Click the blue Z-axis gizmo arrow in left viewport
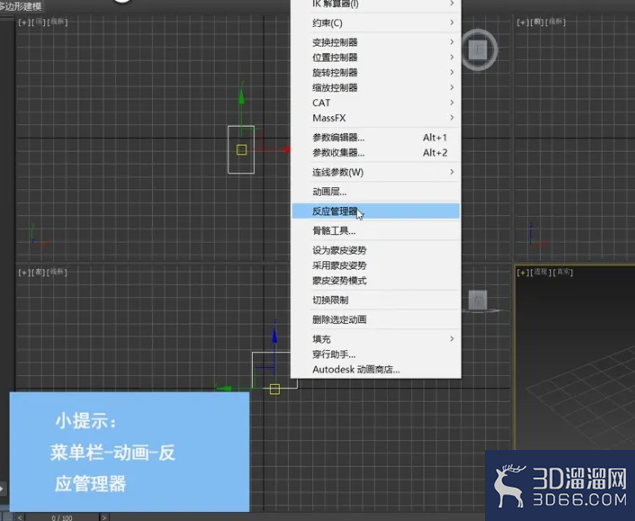The height and width of the screenshot is (521, 635). coord(275,336)
